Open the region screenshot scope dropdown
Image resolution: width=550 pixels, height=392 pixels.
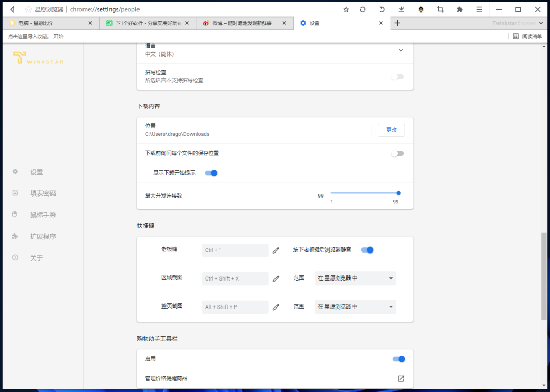click(x=355, y=278)
